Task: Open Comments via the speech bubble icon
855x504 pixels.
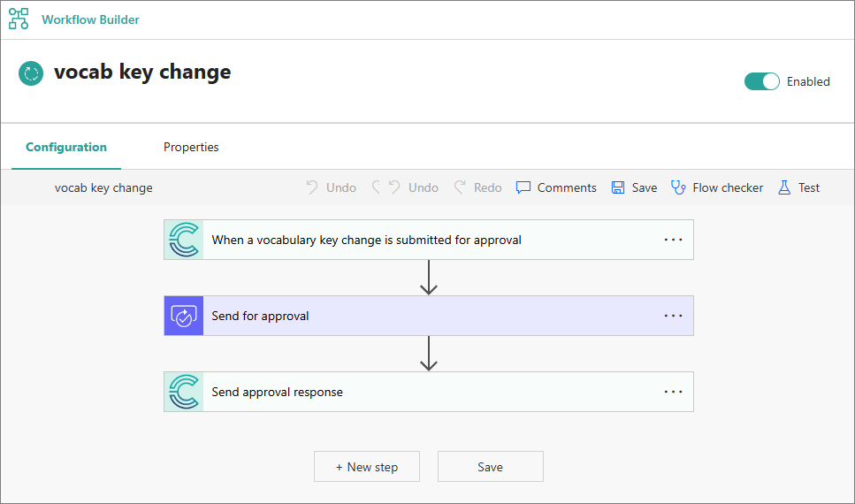Action: coord(523,187)
